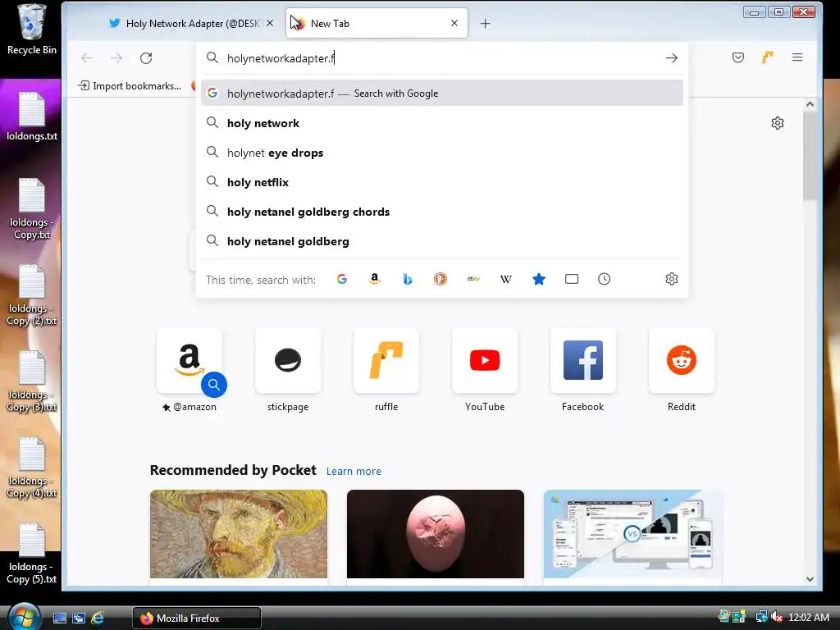840x630 pixels.
Task: Open a new tab with the plus button
Action: [485, 23]
